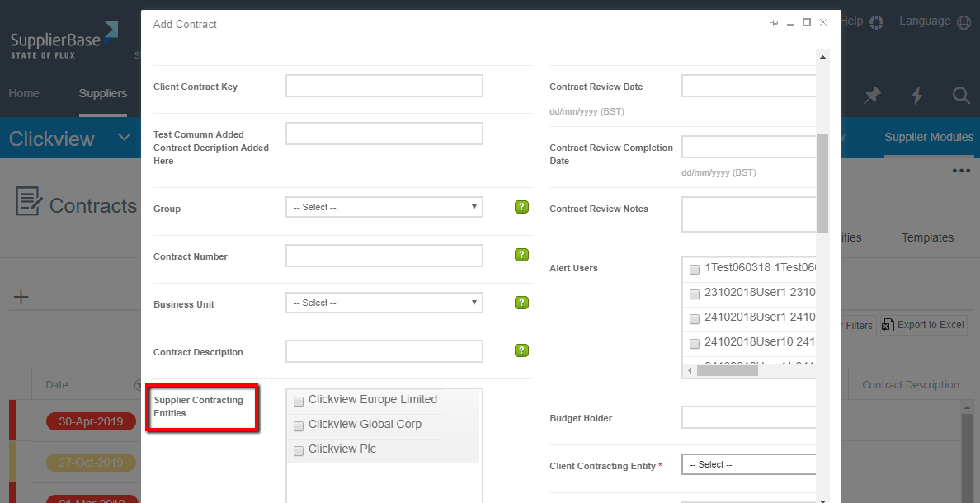Click the Language globe icon

point(964,21)
